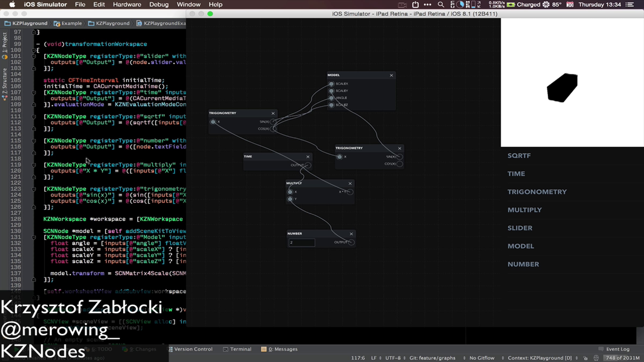Image resolution: width=644 pixels, height=362 pixels.
Task: Click the calendar icon in menu bar
Action: 570,4
